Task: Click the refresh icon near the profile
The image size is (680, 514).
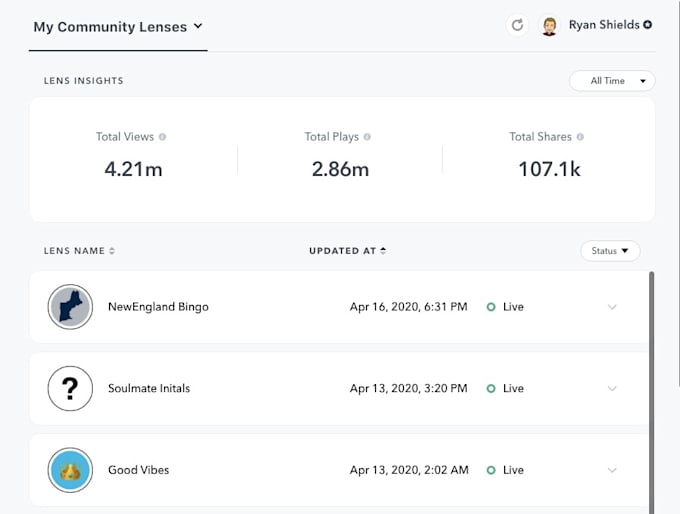Action: [x=517, y=26]
